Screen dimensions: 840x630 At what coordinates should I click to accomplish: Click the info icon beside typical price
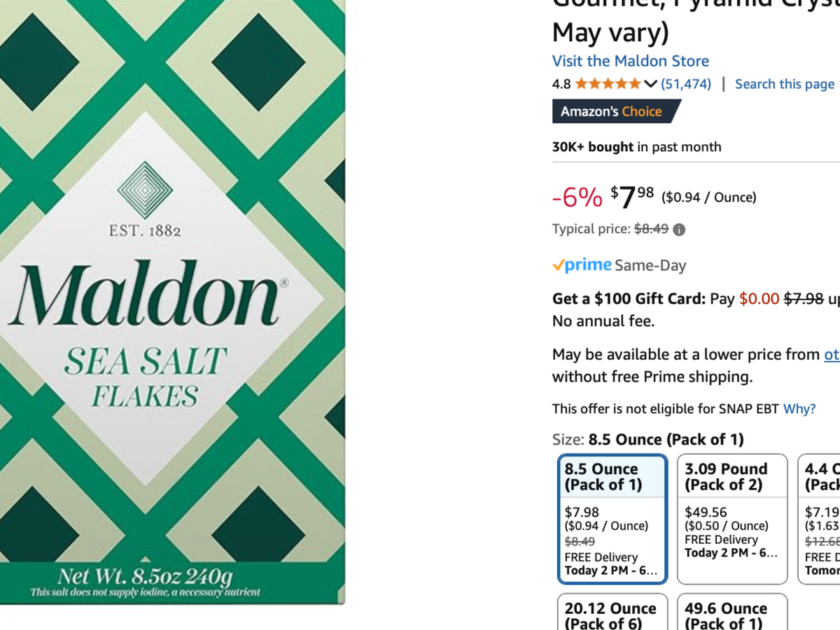pyautogui.click(x=679, y=230)
